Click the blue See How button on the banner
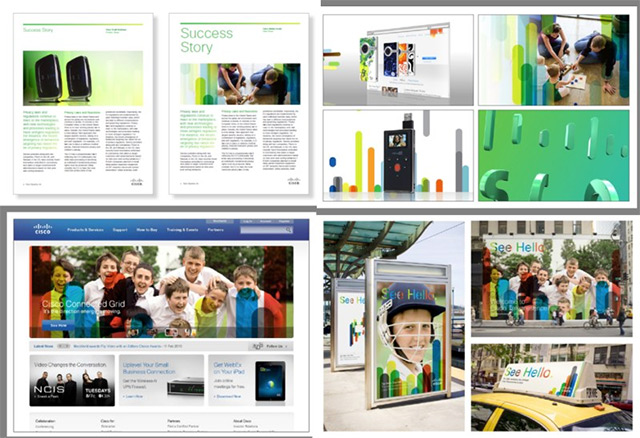The height and width of the screenshot is (438, 640). click(x=58, y=325)
